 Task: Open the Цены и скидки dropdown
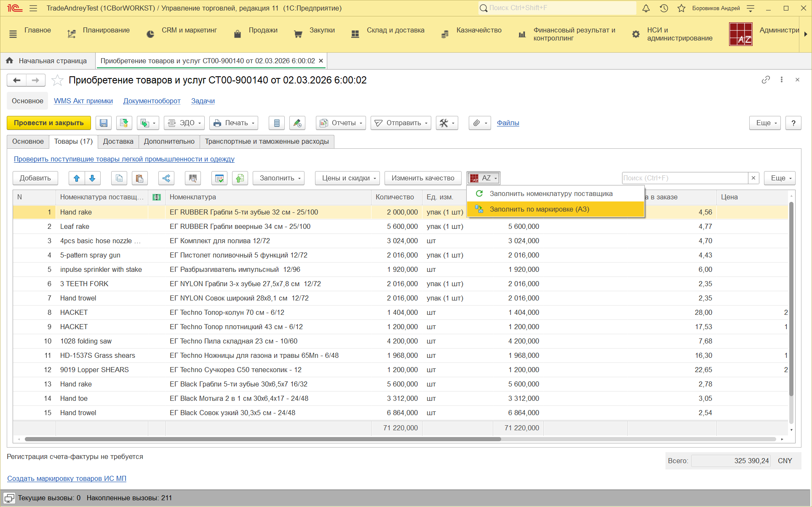(347, 178)
